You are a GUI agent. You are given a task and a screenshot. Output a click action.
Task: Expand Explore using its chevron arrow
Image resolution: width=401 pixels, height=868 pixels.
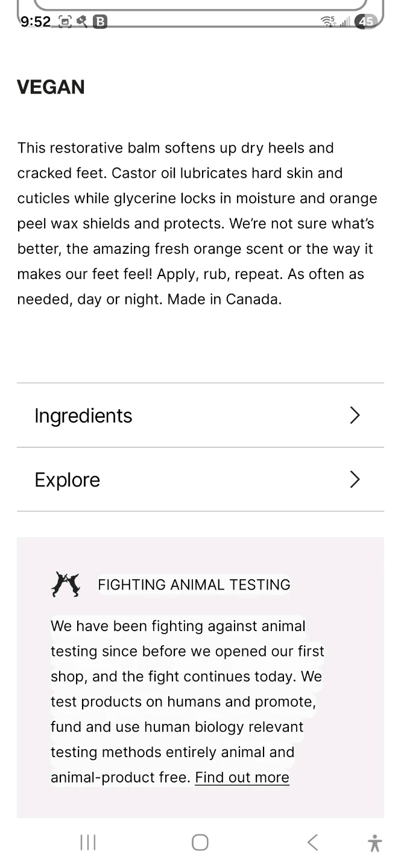point(355,479)
